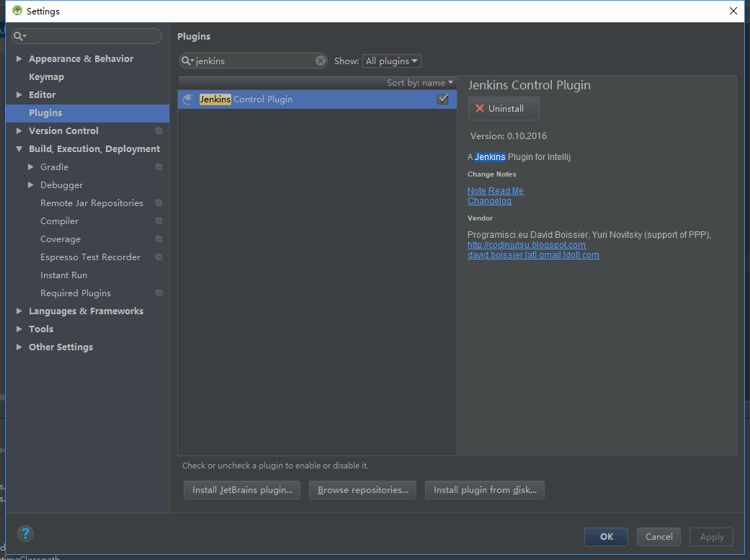The width and height of the screenshot is (750, 560).
Task: Expand the Gradle node
Action: pyautogui.click(x=30, y=167)
